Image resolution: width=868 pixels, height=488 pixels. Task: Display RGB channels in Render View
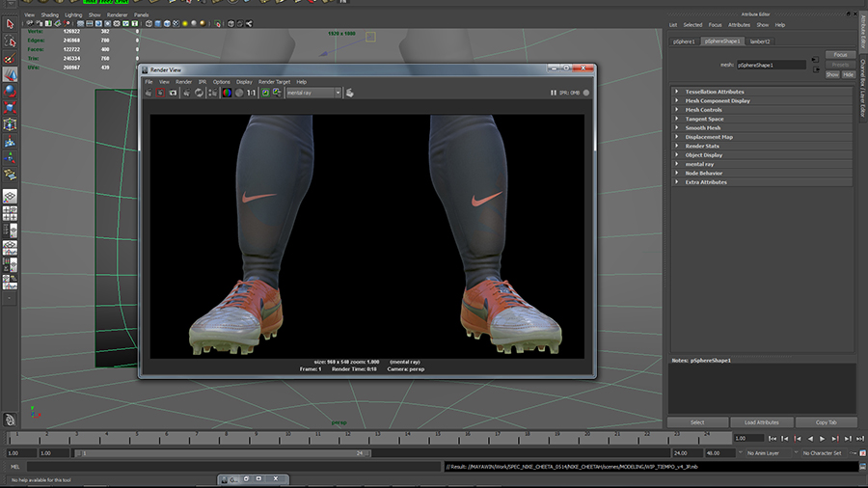(227, 93)
